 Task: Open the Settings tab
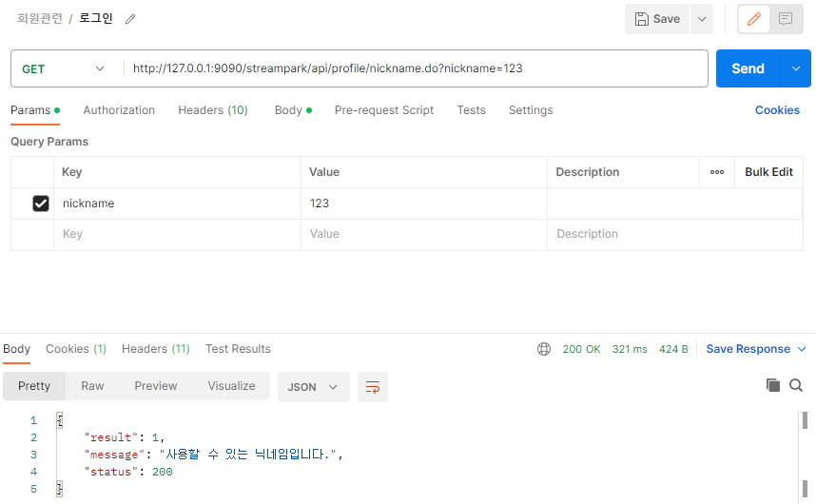pos(531,110)
